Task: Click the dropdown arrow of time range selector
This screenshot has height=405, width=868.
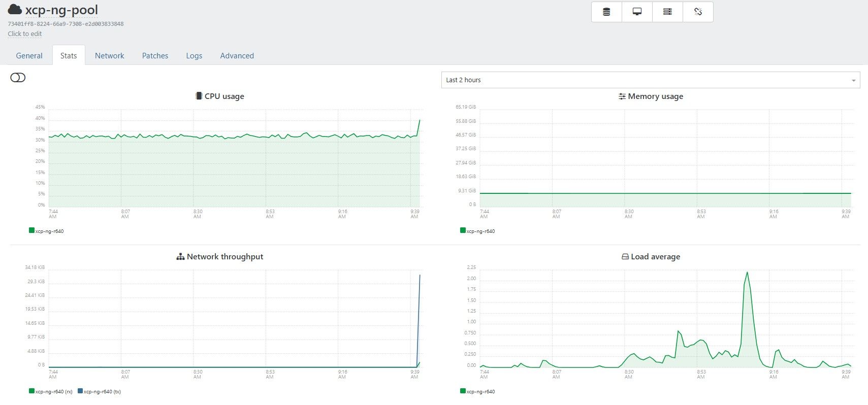Action: tap(853, 81)
